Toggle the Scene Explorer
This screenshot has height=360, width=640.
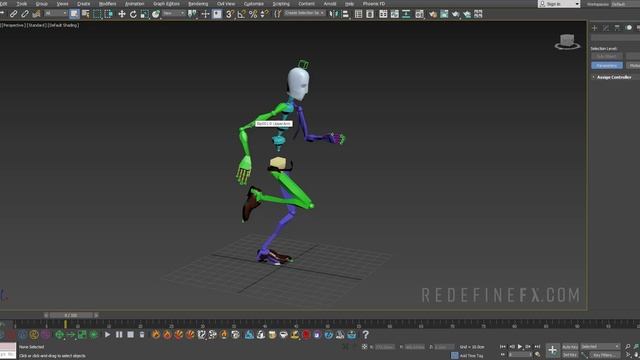coord(358,14)
